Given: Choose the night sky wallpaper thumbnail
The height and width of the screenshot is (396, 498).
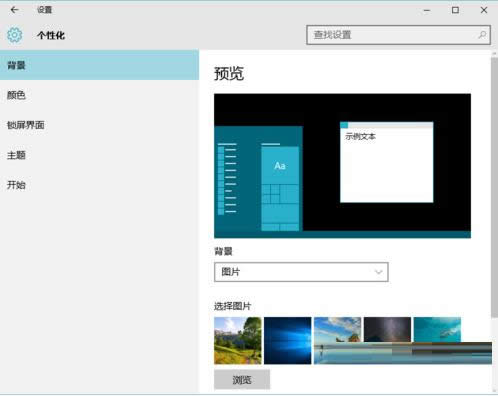Looking at the screenshot, I should coord(387,330).
